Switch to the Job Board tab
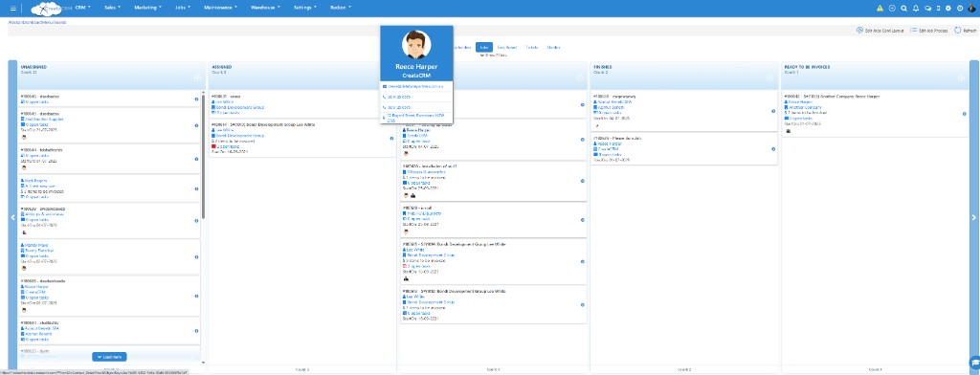The height and width of the screenshot is (375, 980). point(507,47)
